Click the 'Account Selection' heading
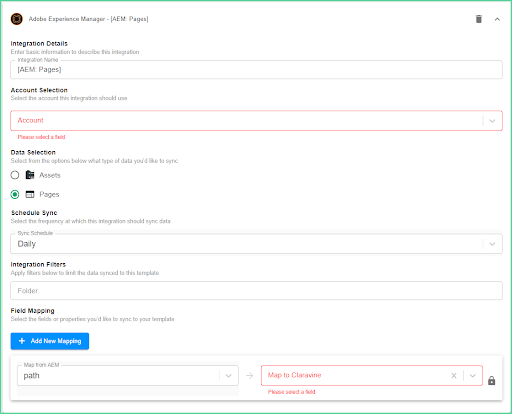Image resolution: width=512 pixels, height=414 pixels. (x=39, y=90)
